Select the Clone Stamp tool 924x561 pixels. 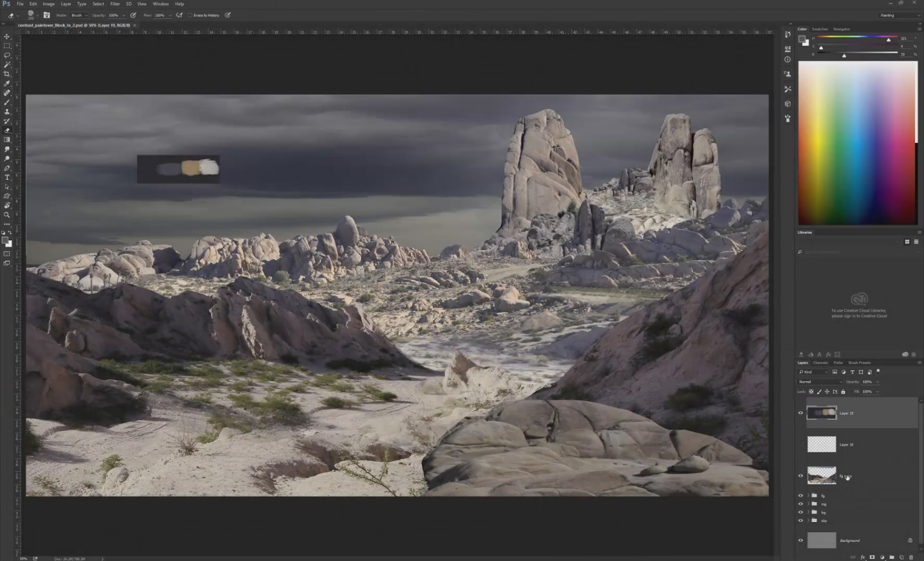(7, 112)
